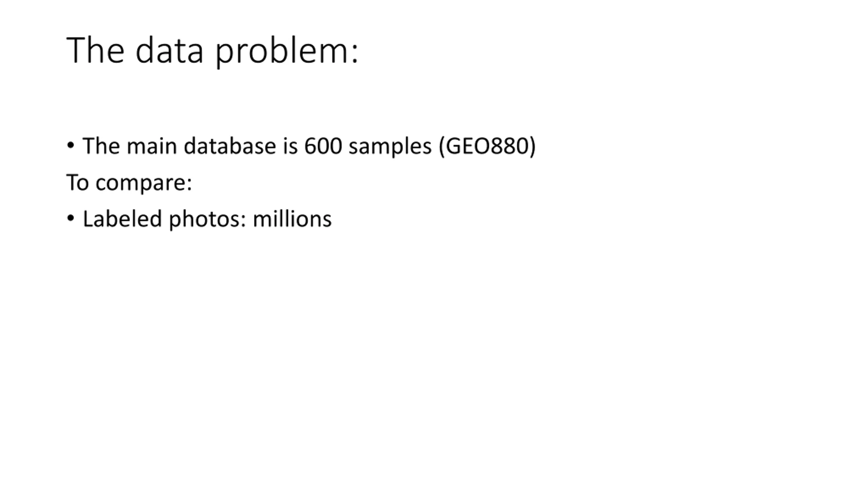Click 'The' starting the first bullet
This screenshot has width=868, height=488.
(101, 146)
